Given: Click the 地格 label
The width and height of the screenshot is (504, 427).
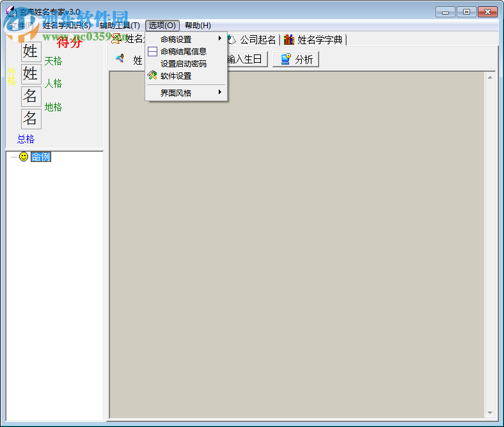Looking at the screenshot, I should [x=53, y=107].
